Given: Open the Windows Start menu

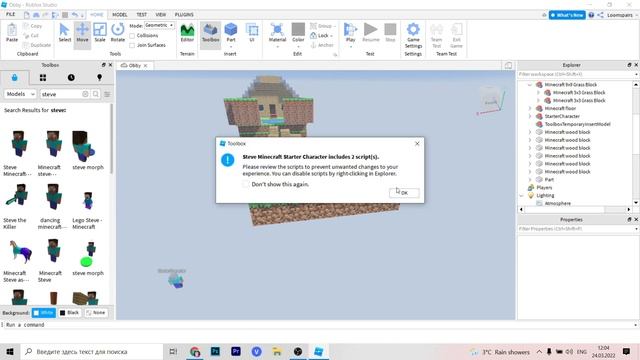Looking at the screenshot, I should click(10, 351).
